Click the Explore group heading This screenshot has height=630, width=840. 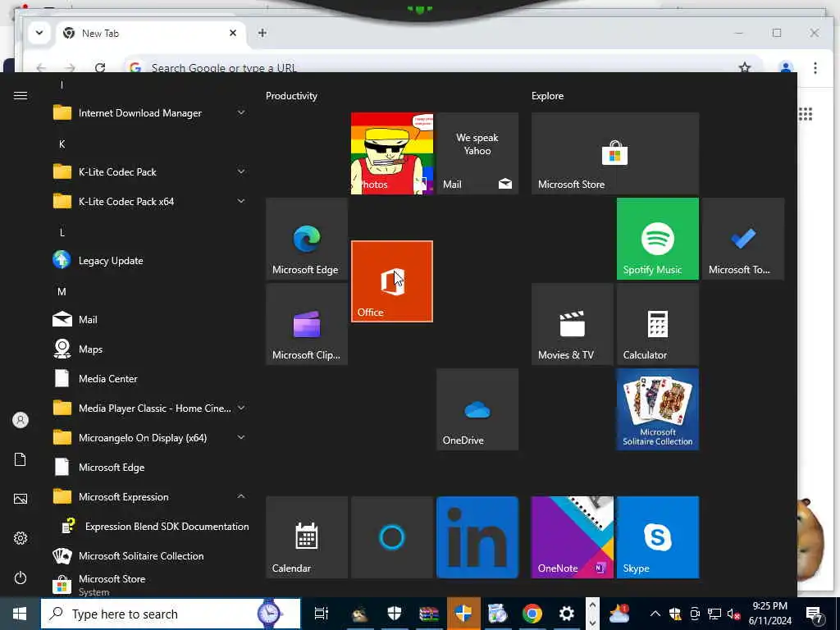click(x=547, y=96)
